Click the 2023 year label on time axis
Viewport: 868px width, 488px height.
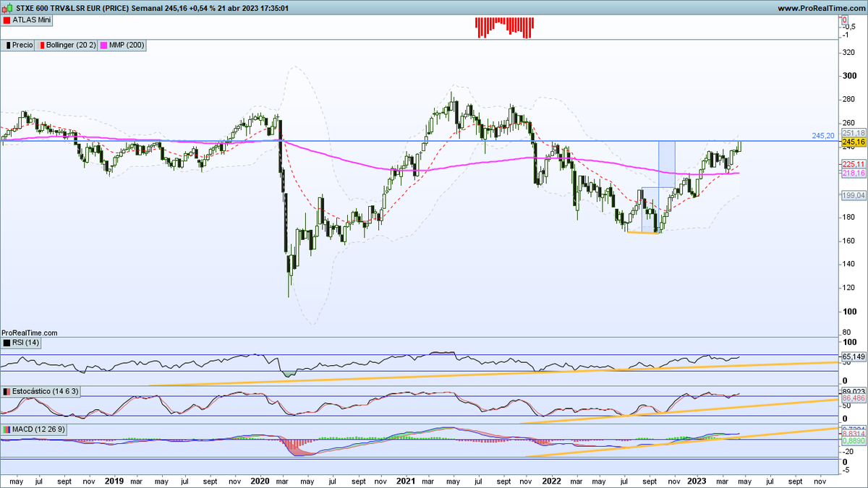[696, 480]
